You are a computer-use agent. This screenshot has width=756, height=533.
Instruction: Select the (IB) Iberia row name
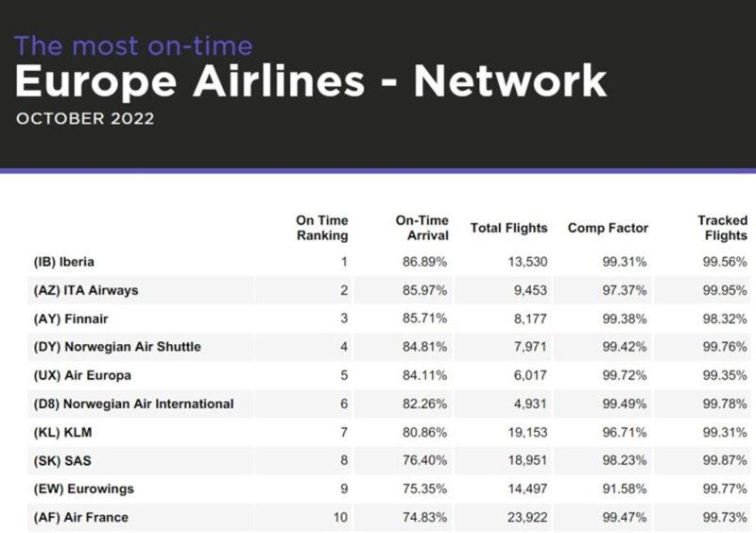tap(63, 262)
